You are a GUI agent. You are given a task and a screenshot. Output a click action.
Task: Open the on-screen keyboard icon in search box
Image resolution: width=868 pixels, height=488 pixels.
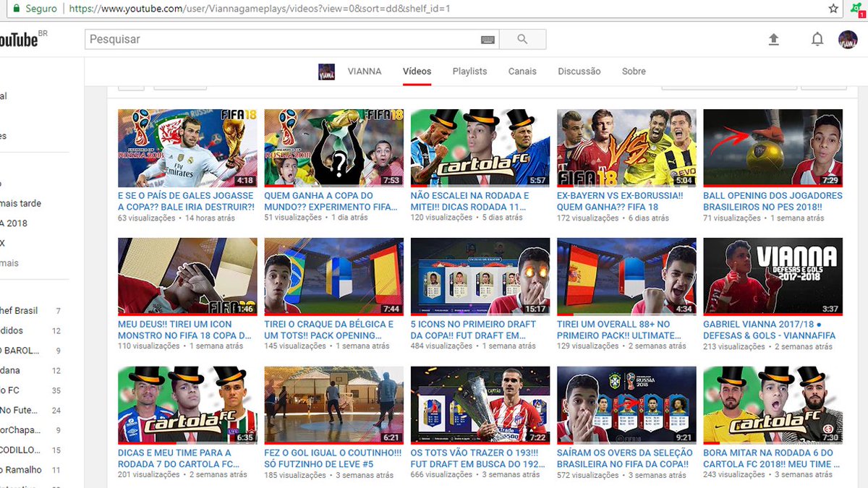(488, 40)
